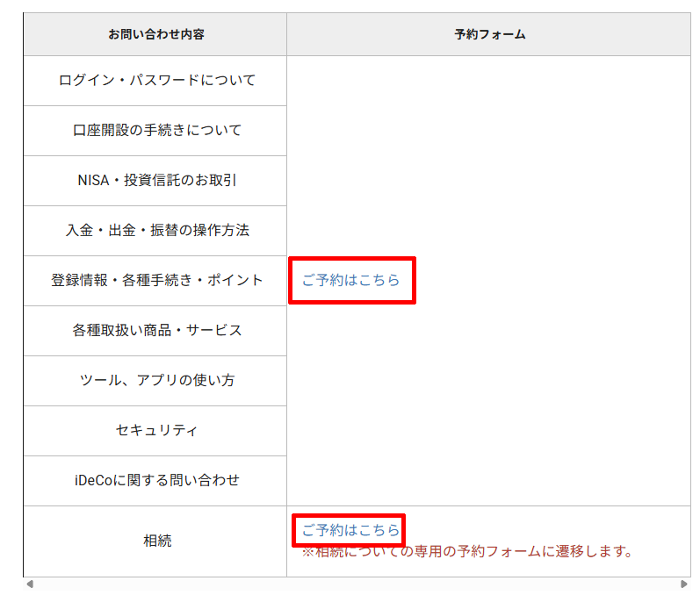The height and width of the screenshot is (595, 700).
Task: Click the red note about 相続 dedicated form
Action: point(467,552)
